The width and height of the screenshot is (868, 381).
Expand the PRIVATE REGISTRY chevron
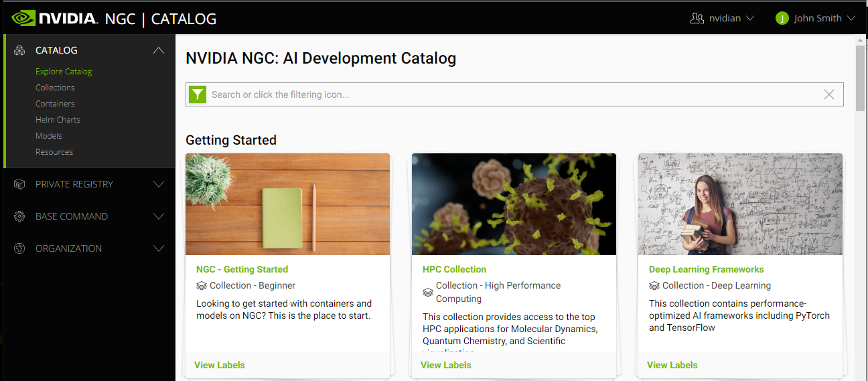[x=159, y=184]
